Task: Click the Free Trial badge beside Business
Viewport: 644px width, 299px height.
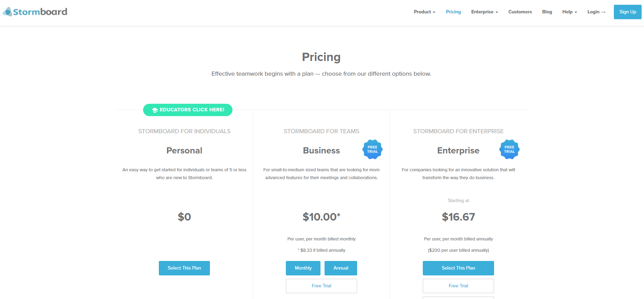Action: (372, 149)
